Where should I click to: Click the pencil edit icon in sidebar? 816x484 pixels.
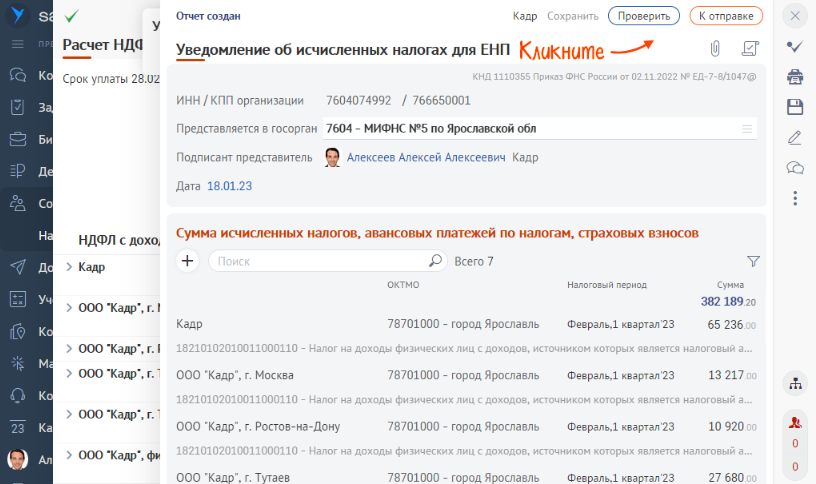pyautogui.click(x=795, y=137)
